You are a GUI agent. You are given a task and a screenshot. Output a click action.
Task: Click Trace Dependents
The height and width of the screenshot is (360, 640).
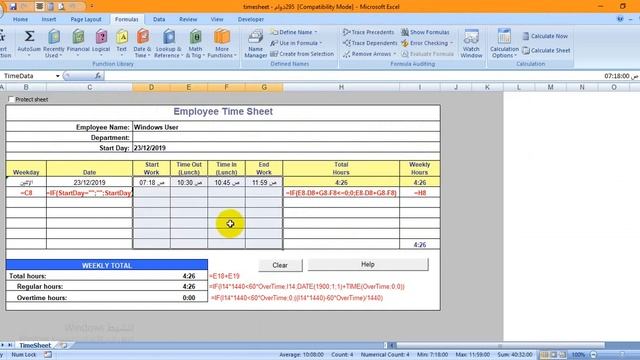(x=370, y=43)
